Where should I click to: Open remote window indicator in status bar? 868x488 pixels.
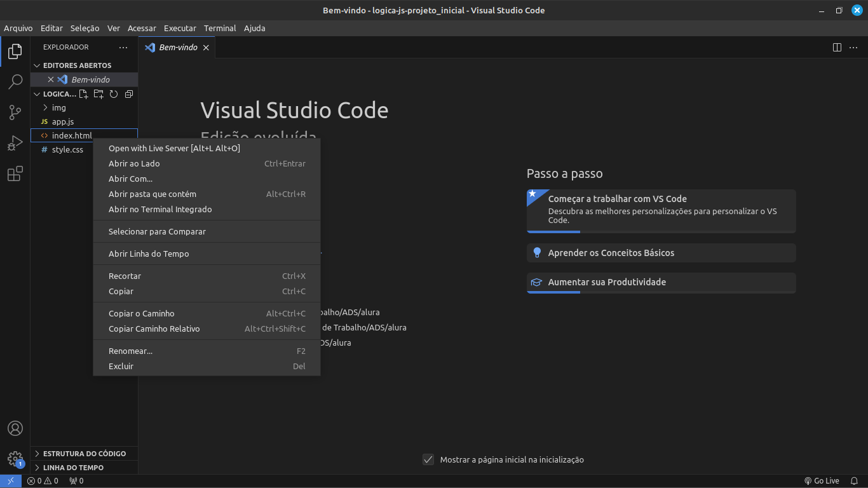click(11, 481)
